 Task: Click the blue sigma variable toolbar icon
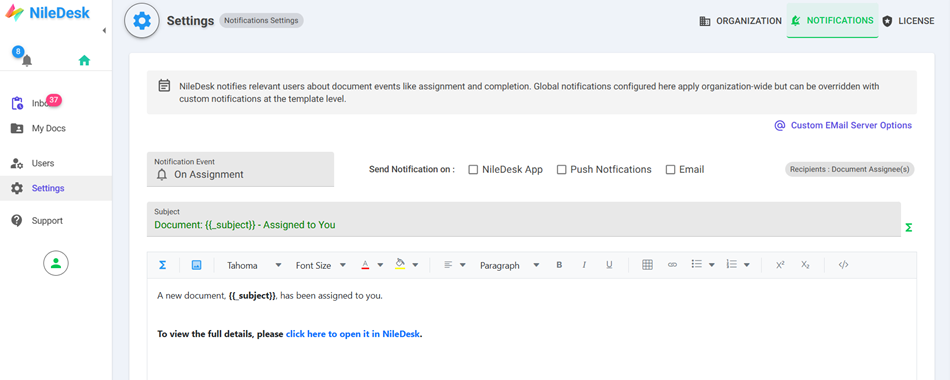coord(162,265)
